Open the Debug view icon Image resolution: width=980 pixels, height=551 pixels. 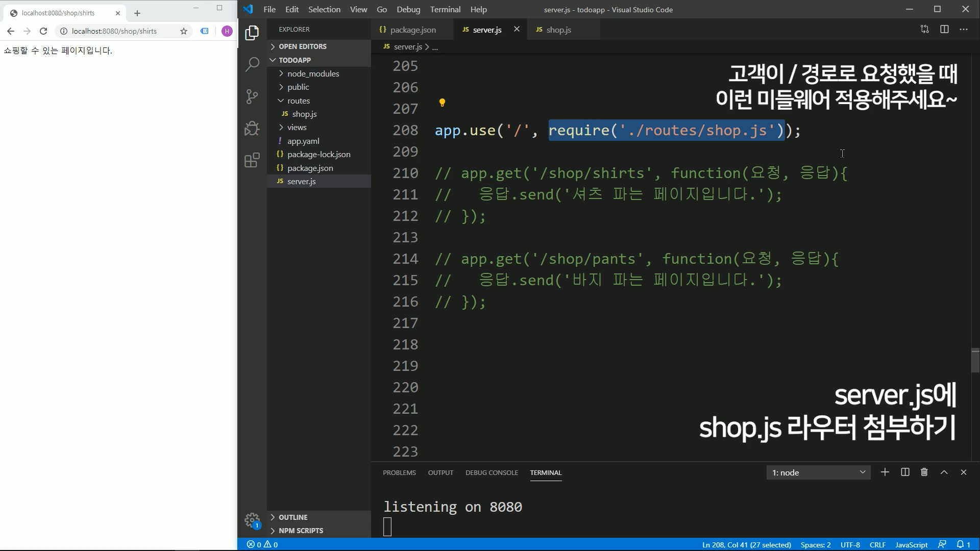click(x=252, y=128)
